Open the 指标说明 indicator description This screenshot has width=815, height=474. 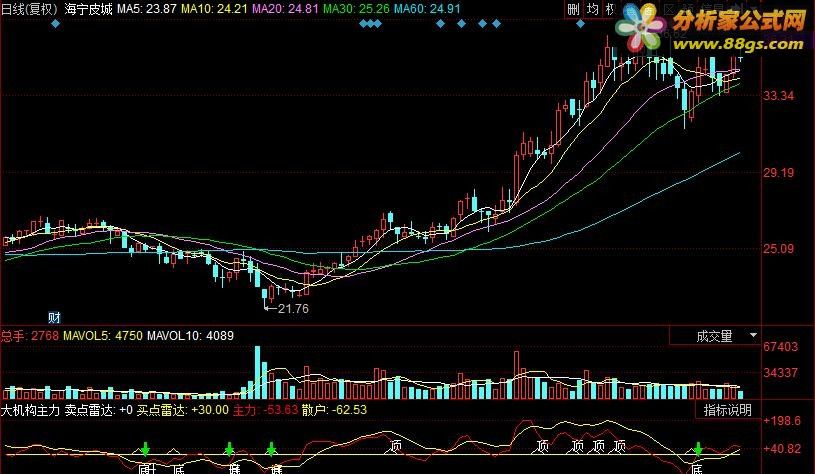(728, 410)
